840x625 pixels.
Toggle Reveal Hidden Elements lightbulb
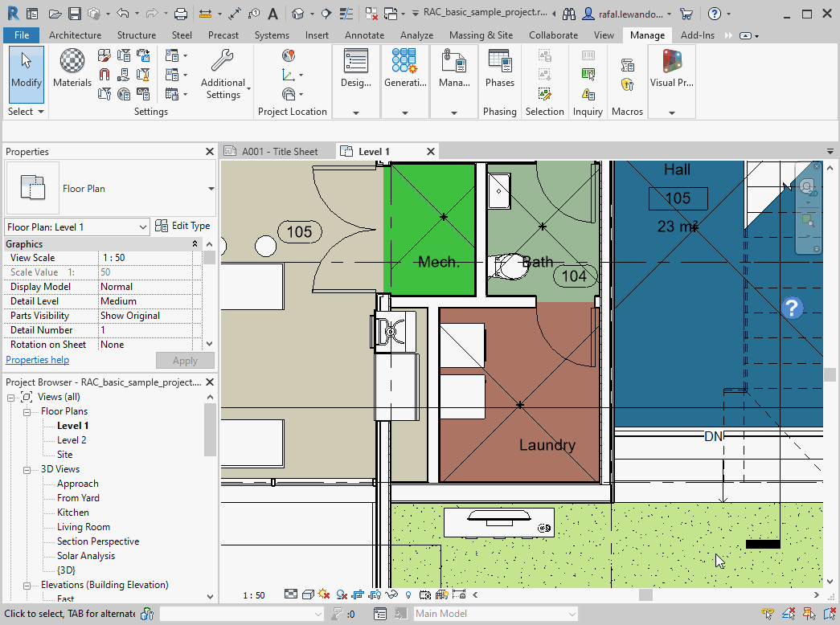point(408,594)
